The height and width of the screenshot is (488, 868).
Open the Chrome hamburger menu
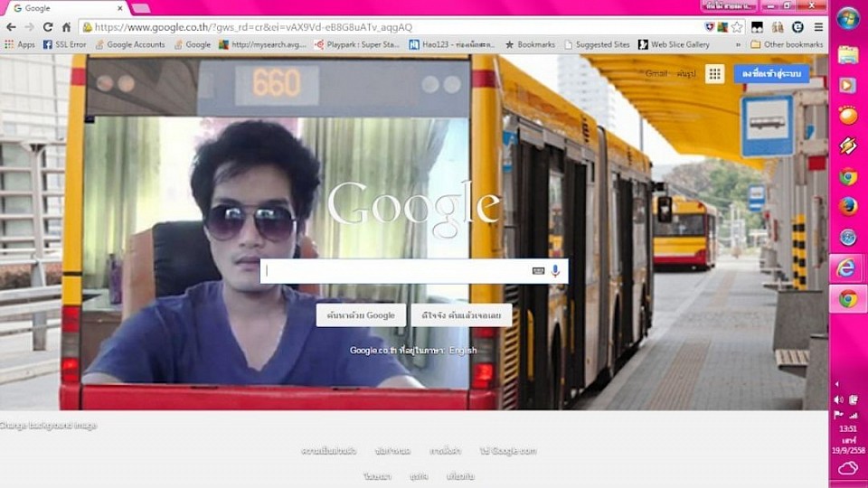818,27
